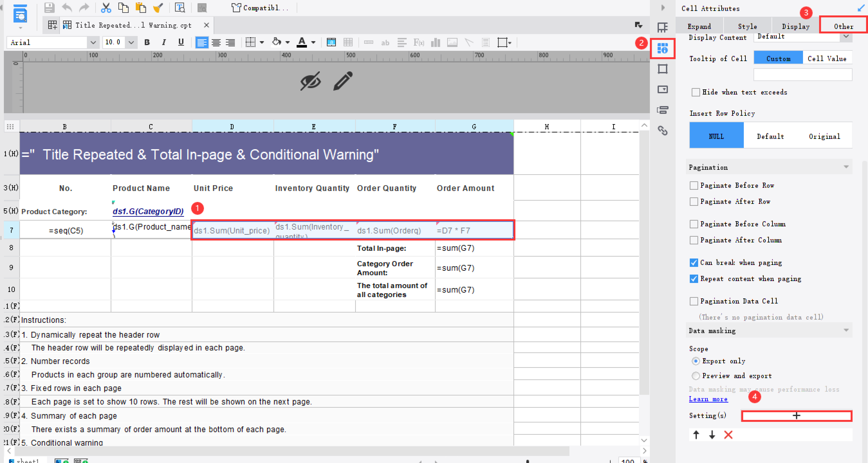Select Preview and export radio button
This screenshot has width=868, height=463.
click(x=696, y=376)
